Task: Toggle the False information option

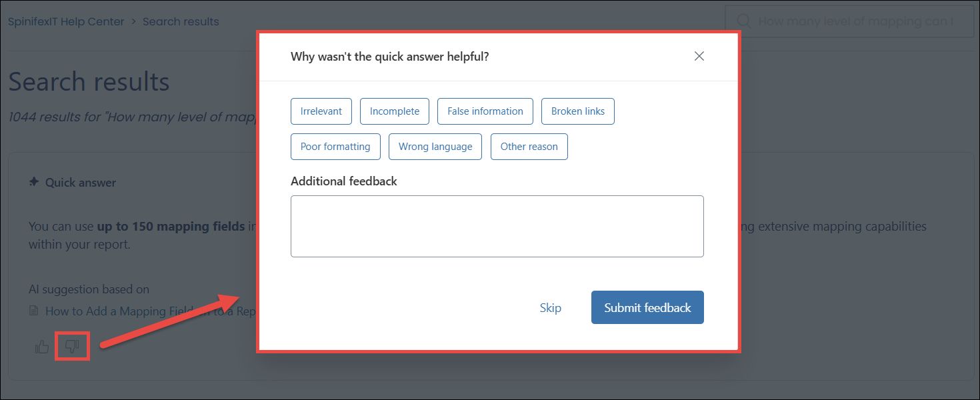Action: [x=485, y=111]
